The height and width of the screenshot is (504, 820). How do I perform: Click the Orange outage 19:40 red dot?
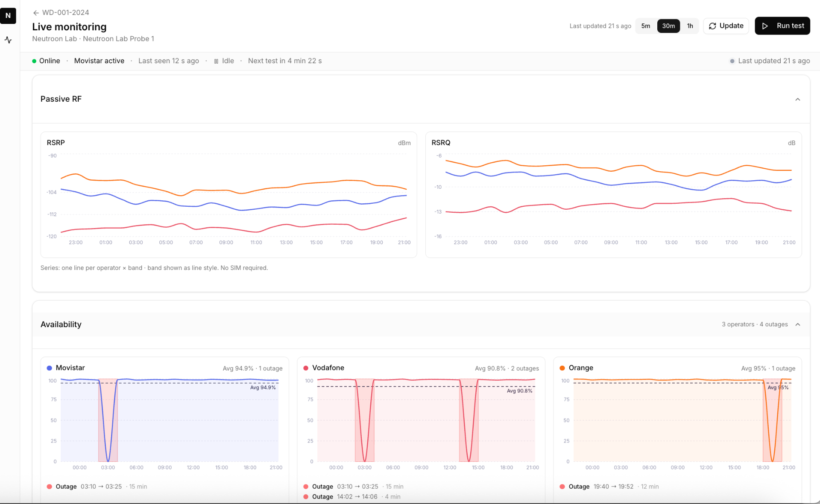(x=562, y=486)
